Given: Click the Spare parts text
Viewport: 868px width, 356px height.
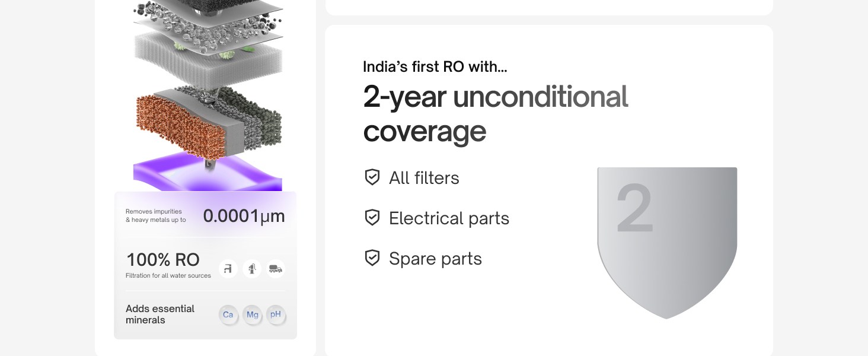Looking at the screenshot, I should click(435, 259).
